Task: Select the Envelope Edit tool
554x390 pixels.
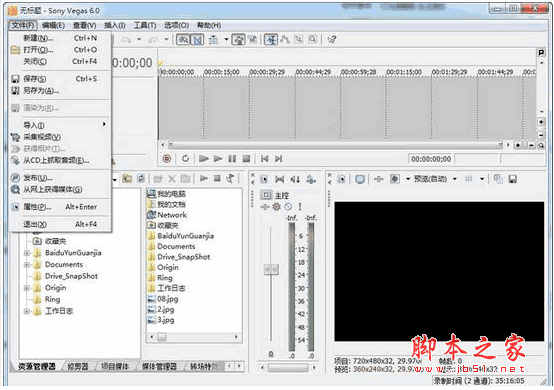Action: 285,39
